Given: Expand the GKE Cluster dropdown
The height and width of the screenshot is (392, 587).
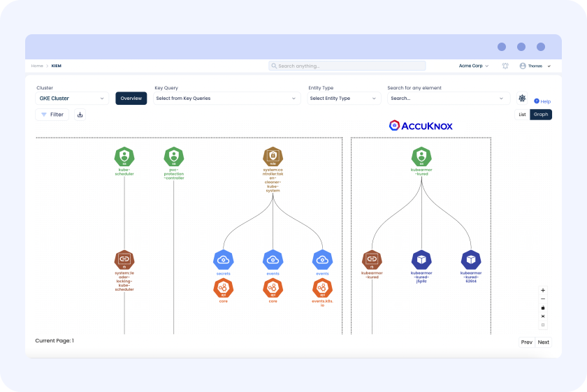Looking at the screenshot, I should click(72, 99).
